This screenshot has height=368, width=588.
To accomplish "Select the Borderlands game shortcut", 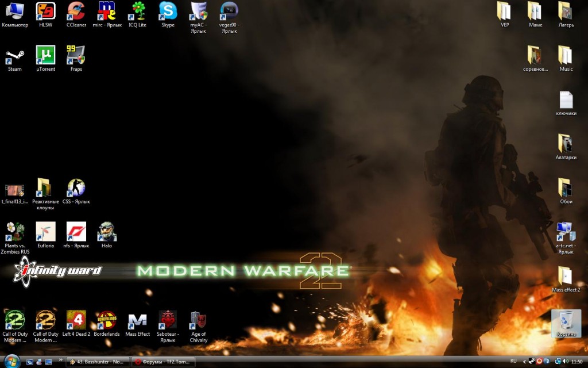I will (106, 320).
